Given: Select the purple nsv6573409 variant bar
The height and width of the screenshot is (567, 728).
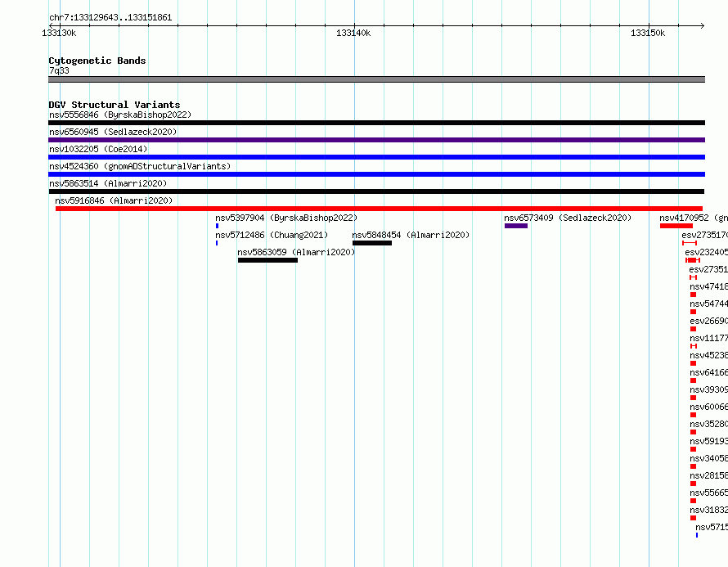Looking at the screenshot, I should (516, 226).
